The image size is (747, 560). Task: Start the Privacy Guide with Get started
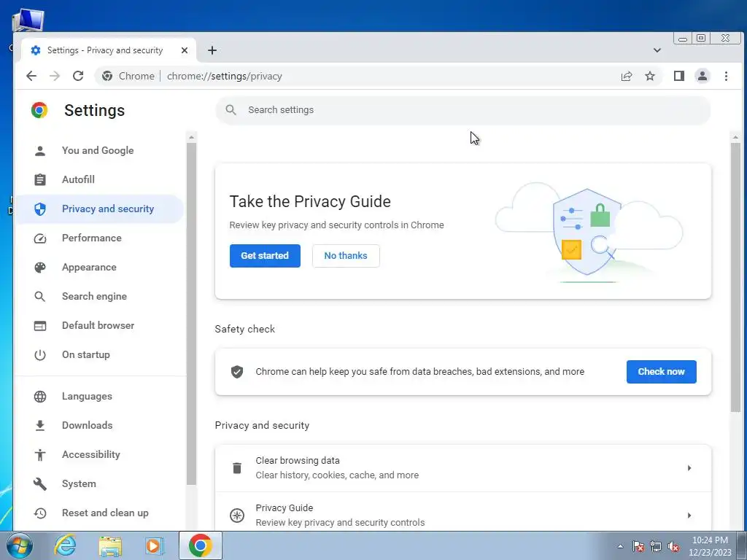point(265,256)
